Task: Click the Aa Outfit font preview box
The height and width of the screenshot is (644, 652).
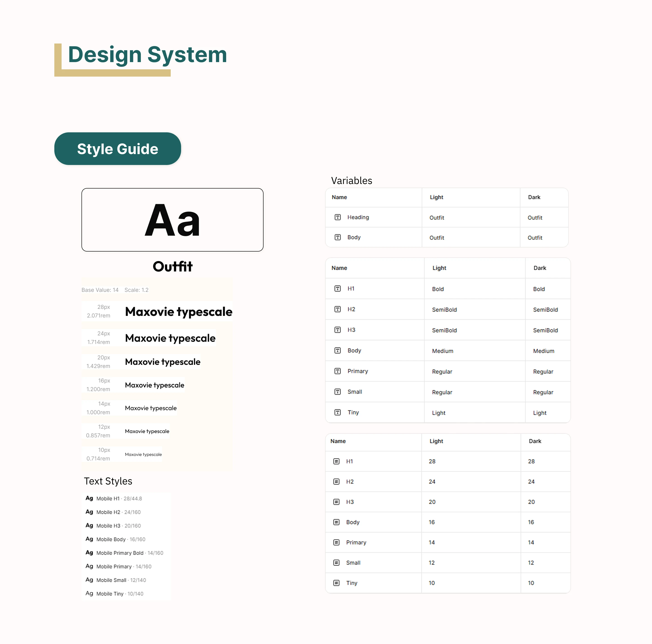Action: pos(172,220)
